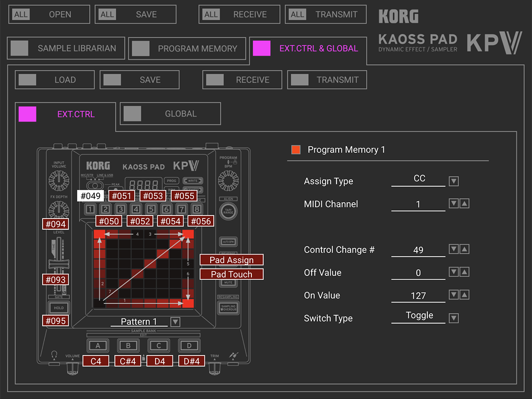
Task: Click the TAP/RANGE knob icon
Action: (x=228, y=210)
